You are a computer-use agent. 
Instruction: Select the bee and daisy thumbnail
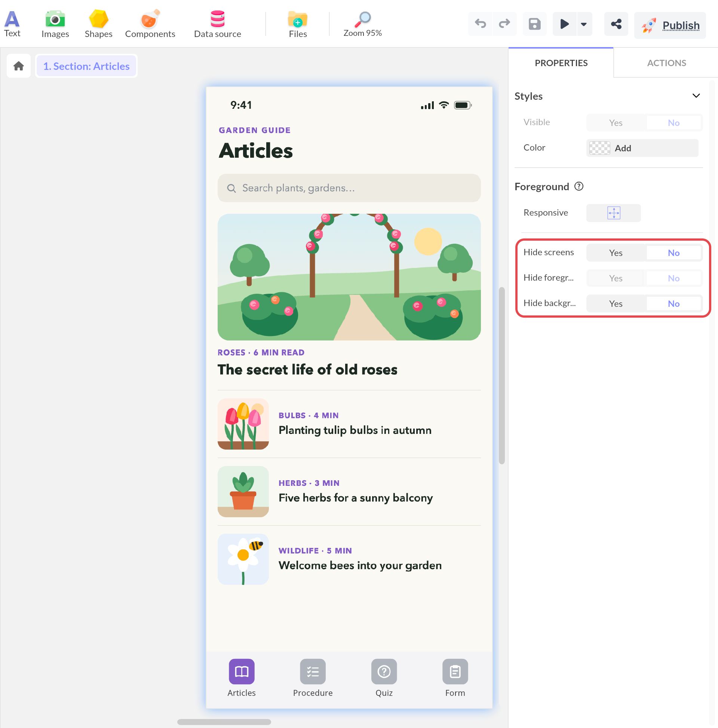coord(243,559)
